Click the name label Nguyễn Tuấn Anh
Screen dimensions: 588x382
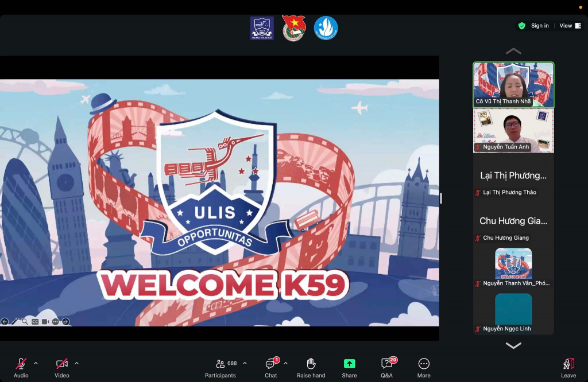pyautogui.click(x=506, y=147)
